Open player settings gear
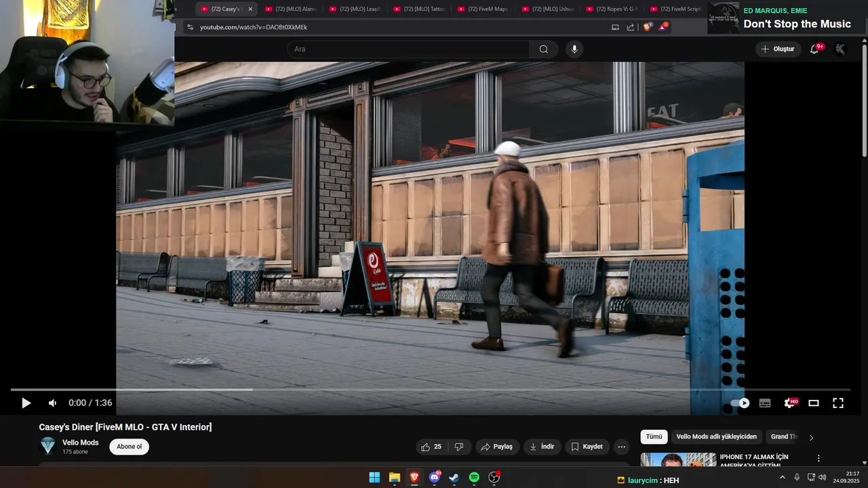This screenshot has height=488, width=868. pyautogui.click(x=790, y=403)
